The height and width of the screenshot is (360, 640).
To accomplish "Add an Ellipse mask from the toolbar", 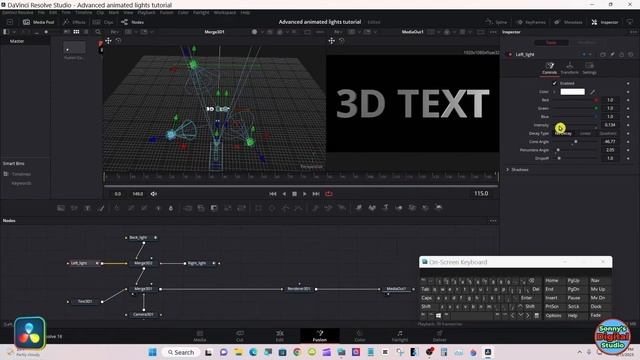I will [x=272, y=208].
